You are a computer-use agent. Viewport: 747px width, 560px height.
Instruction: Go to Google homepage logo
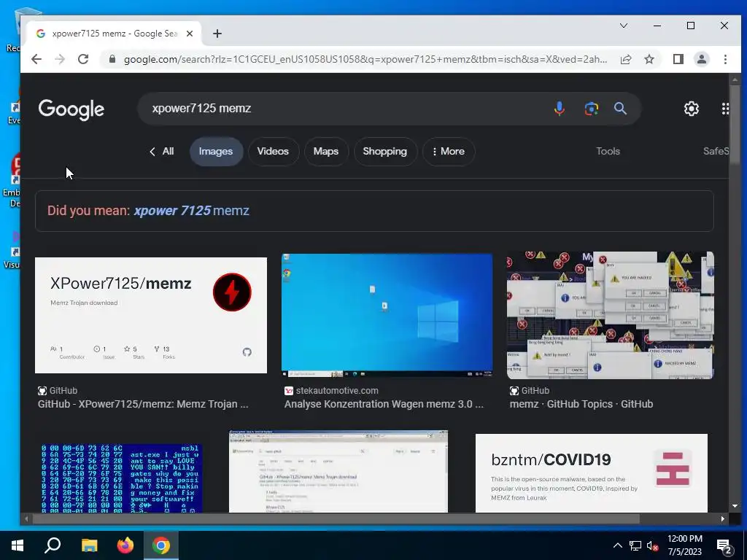click(71, 109)
